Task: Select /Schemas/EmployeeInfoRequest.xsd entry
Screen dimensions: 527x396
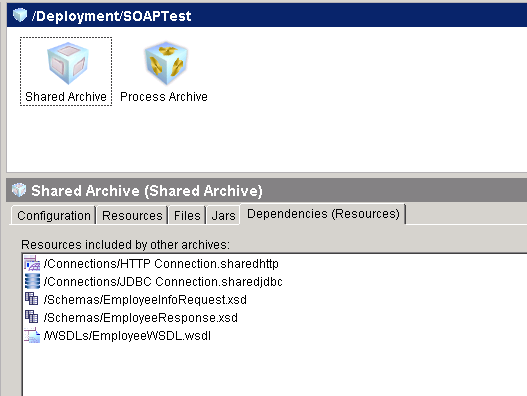Action: (x=145, y=300)
